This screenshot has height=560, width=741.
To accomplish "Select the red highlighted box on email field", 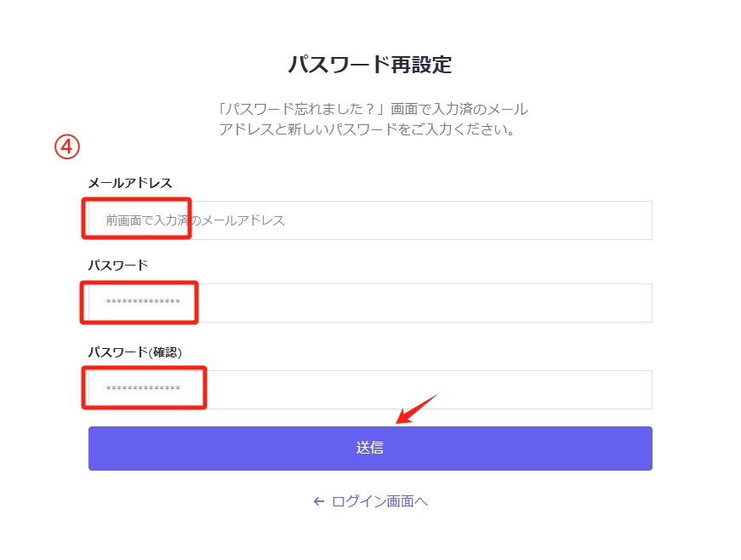I will (137, 219).
